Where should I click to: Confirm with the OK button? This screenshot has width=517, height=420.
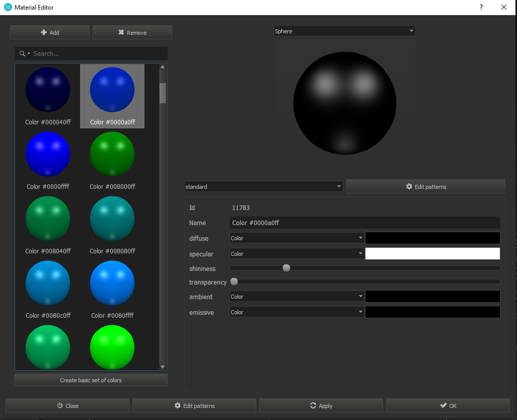pos(448,405)
